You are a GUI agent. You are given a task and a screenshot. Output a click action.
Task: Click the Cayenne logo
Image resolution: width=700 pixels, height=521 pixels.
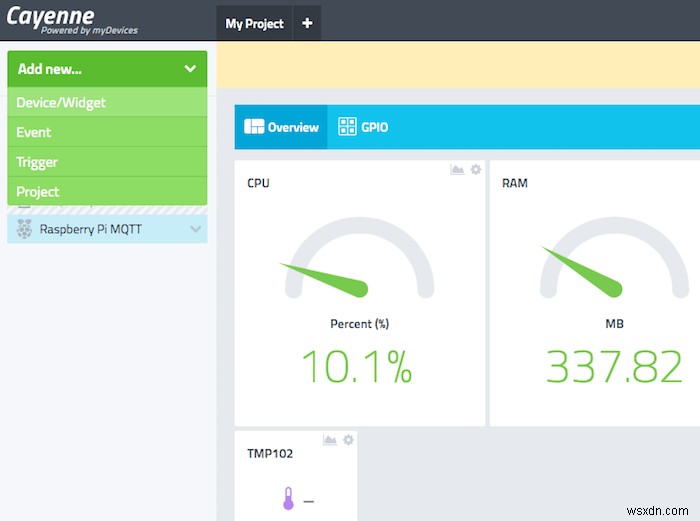click(x=71, y=20)
